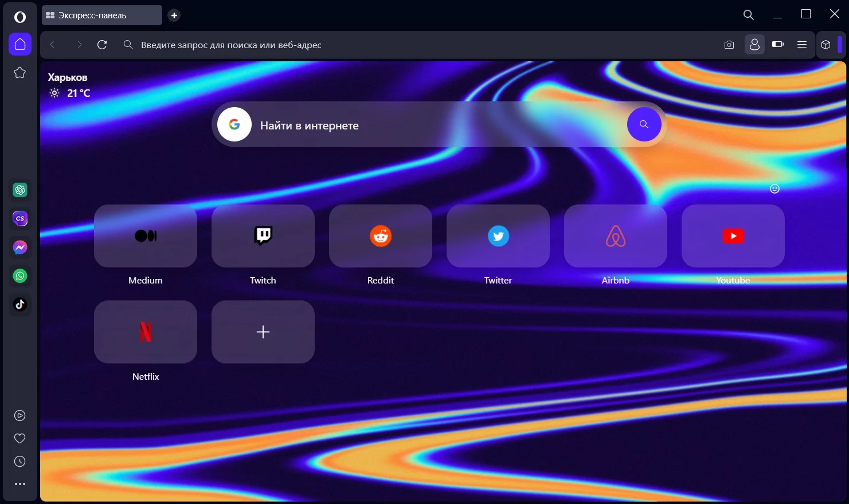This screenshot has width=849, height=504.
Task: Add a new tab with the plus button
Action: [x=174, y=15]
